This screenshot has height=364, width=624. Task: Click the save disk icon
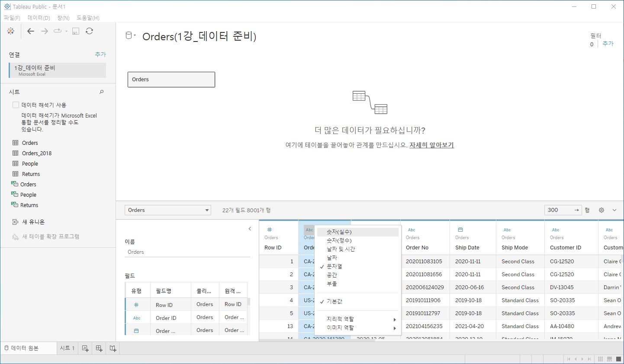[76, 31]
